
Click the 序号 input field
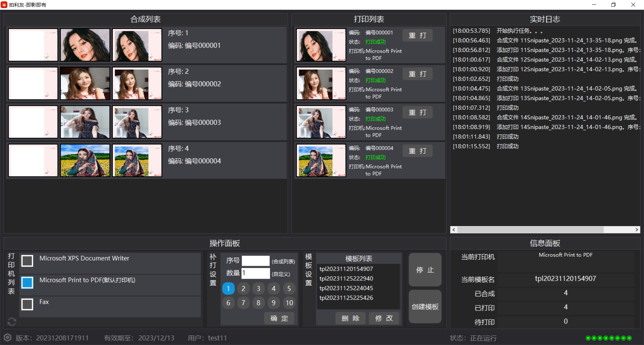tap(256, 261)
